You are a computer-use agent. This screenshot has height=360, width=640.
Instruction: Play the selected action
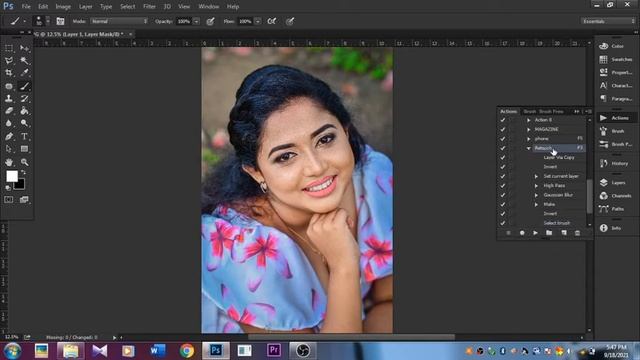(x=536, y=233)
